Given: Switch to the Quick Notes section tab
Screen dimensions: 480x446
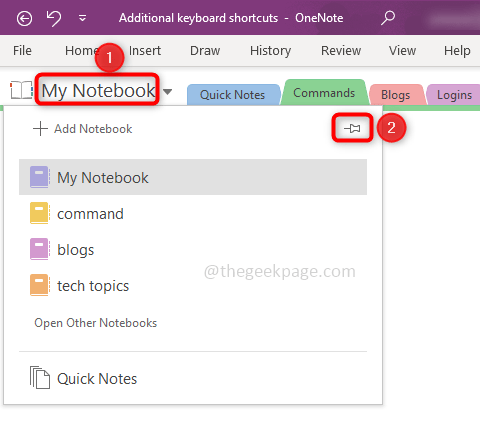Looking at the screenshot, I should click(233, 95).
